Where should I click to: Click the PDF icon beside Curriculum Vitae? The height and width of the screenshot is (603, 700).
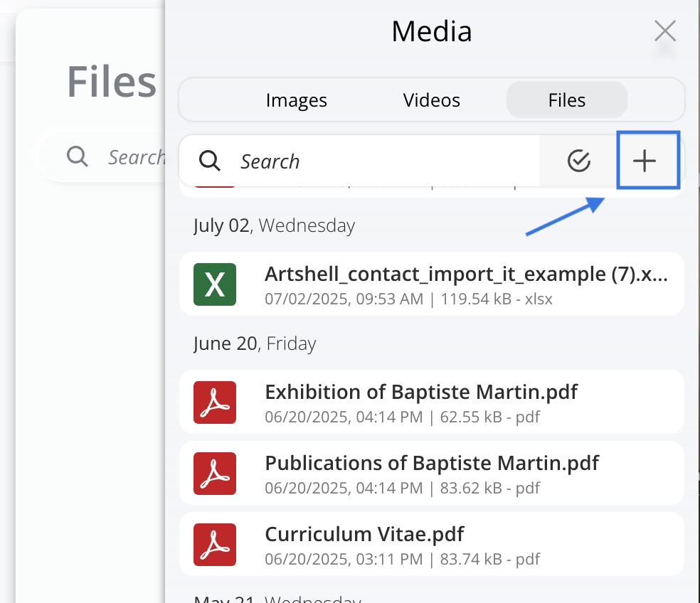tap(215, 545)
